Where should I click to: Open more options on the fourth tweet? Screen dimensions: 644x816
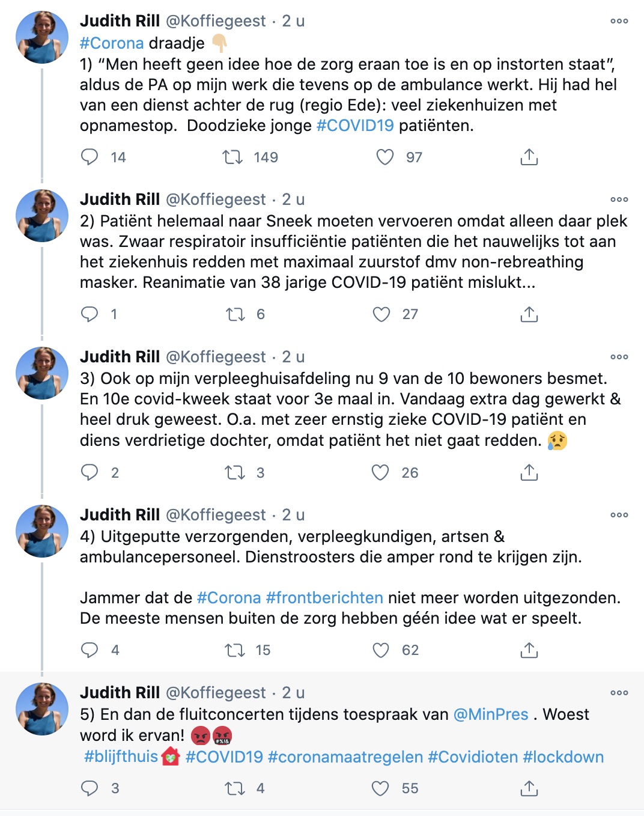(619, 515)
